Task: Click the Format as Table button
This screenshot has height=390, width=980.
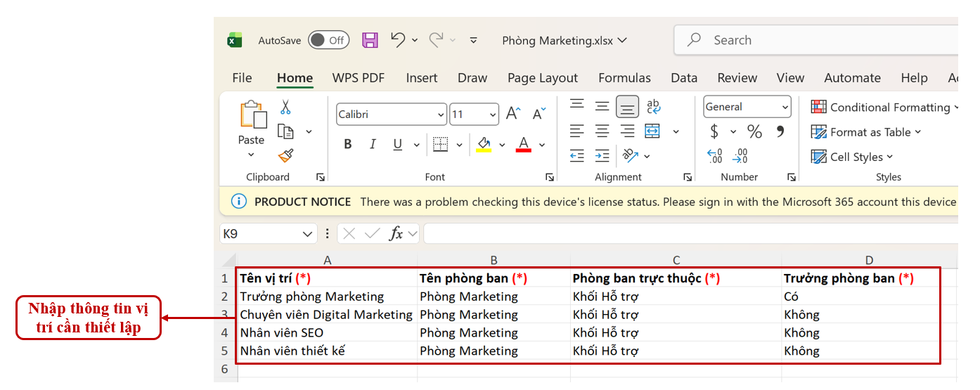Action: (x=866, y=132)
